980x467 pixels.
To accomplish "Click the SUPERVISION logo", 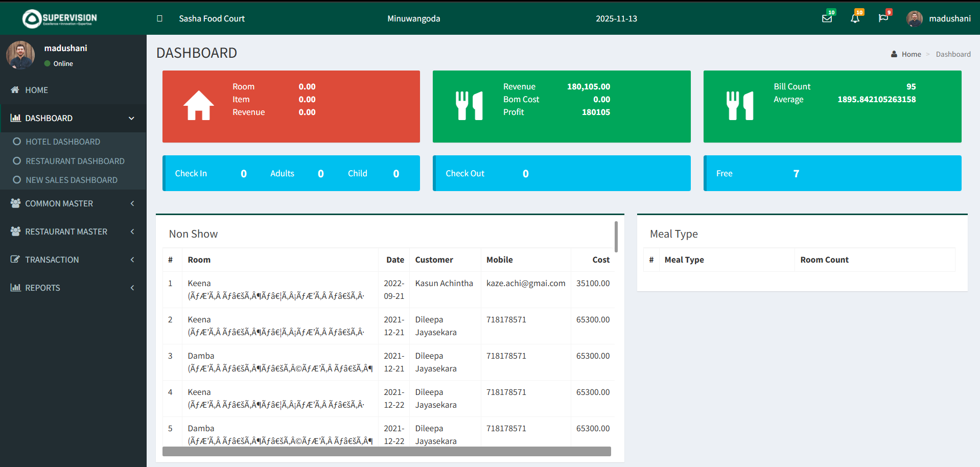I will pos(58,18).
